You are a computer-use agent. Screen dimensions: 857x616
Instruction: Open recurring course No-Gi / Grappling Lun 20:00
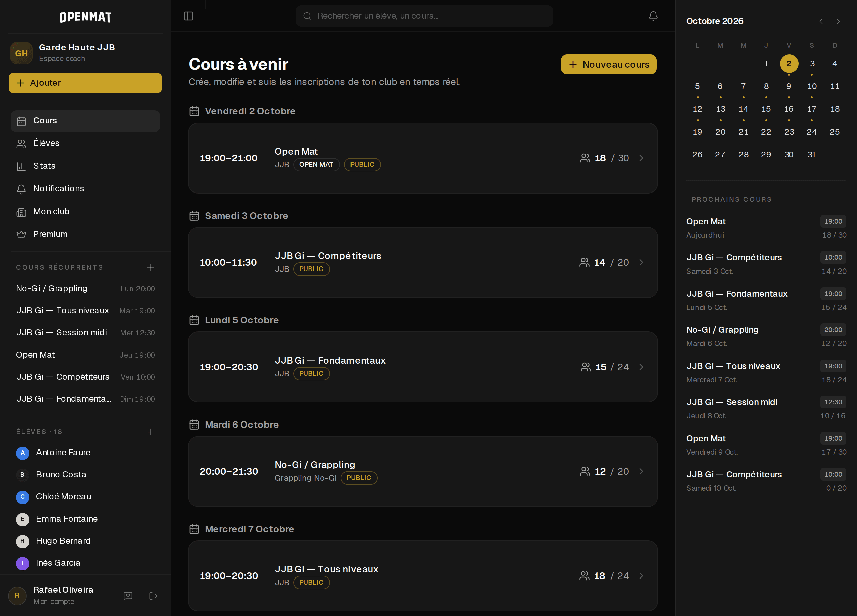(85, 288)
